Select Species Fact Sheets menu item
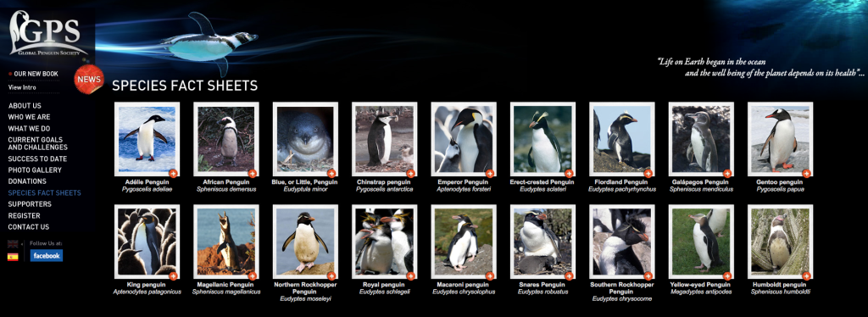The width and height of the screenshot is (868, 317). [44, 193]
